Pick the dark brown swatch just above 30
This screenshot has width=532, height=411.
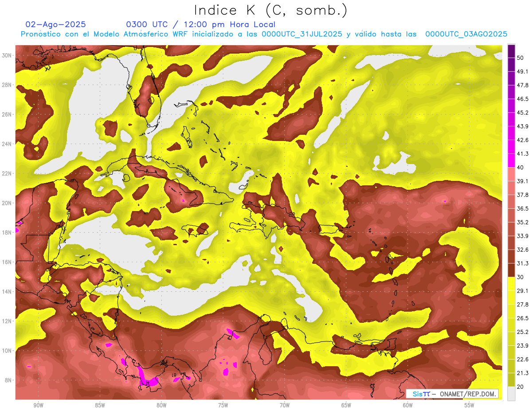click(x=511, y=270)
